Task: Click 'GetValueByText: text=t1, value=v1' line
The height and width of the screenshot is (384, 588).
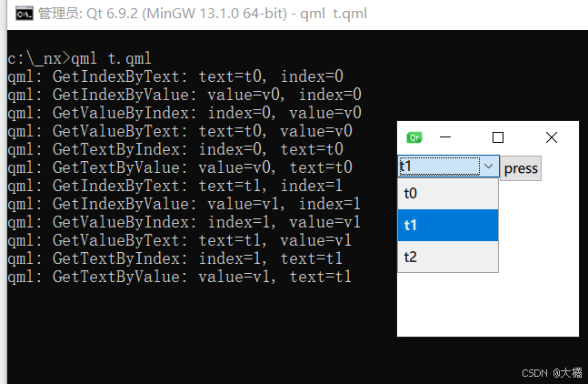Action: coord(180,240)
